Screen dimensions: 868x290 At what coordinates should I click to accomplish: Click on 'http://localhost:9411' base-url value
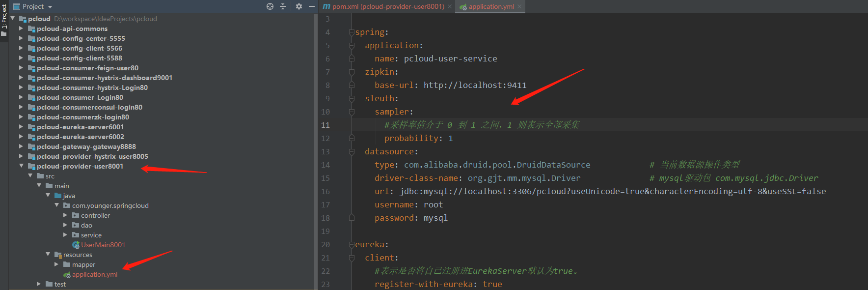(475, 85)
